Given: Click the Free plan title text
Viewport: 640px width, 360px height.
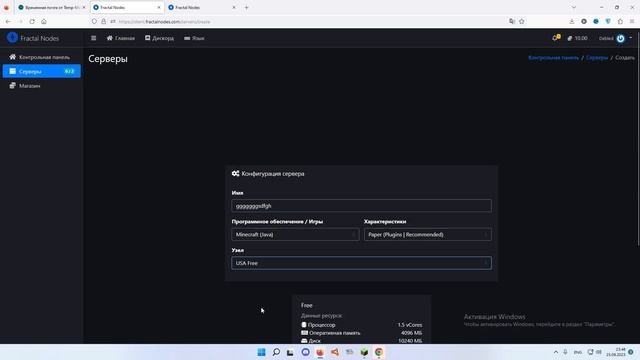Looking at the screenshot, I should tap(307, 305).
